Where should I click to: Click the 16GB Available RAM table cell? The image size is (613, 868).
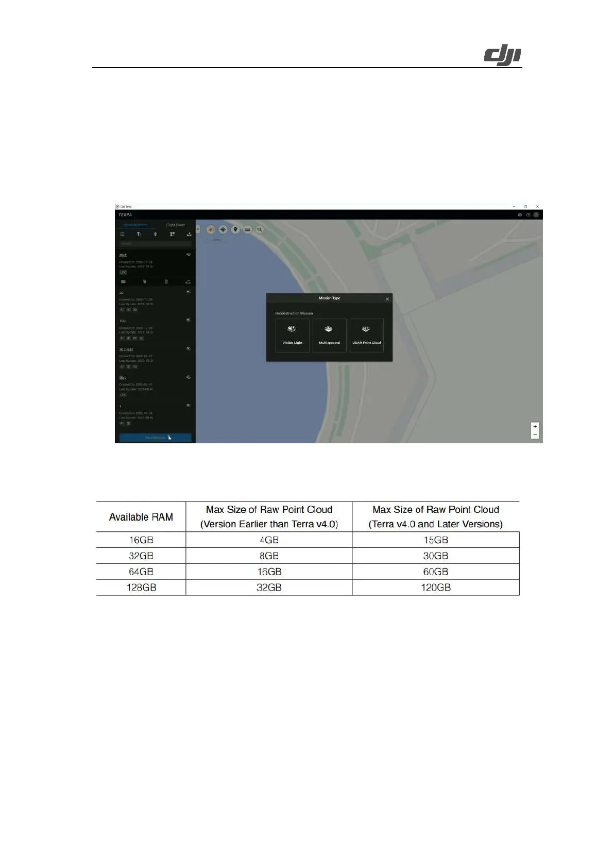[x=141, y=540]
